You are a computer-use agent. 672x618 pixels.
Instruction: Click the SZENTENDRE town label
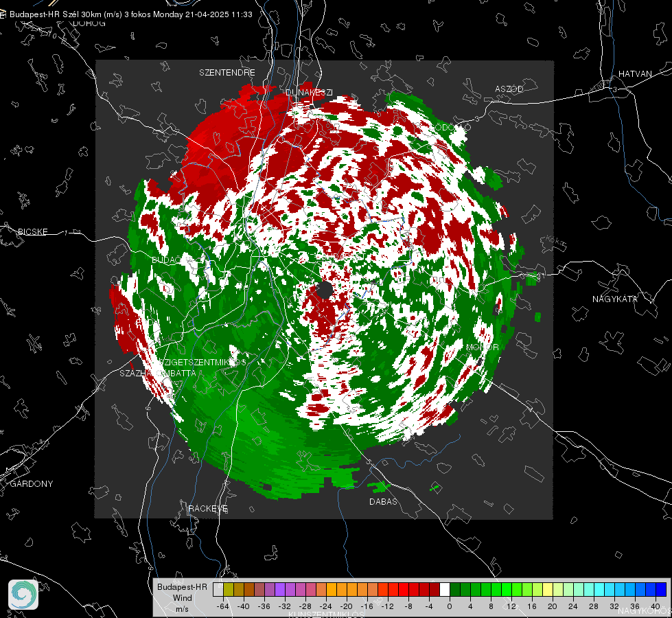[x=227, y=73]
